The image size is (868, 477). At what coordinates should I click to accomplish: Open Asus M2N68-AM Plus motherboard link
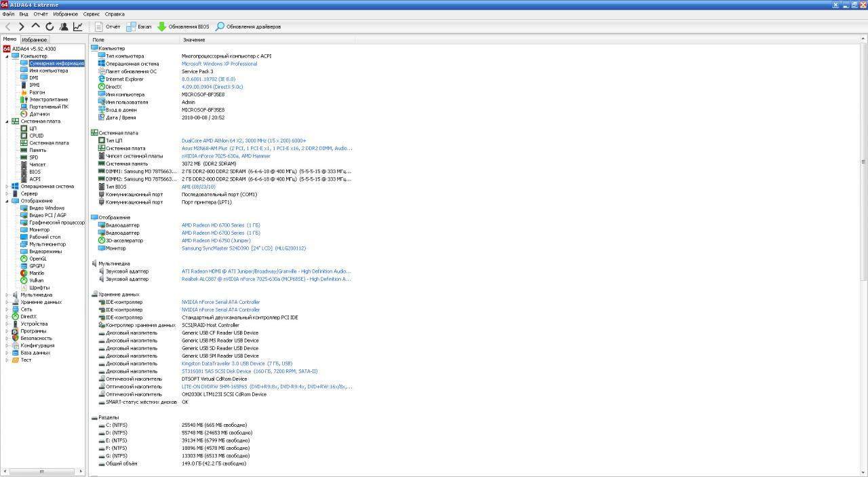pyautogui.click(x=267, y=148)
